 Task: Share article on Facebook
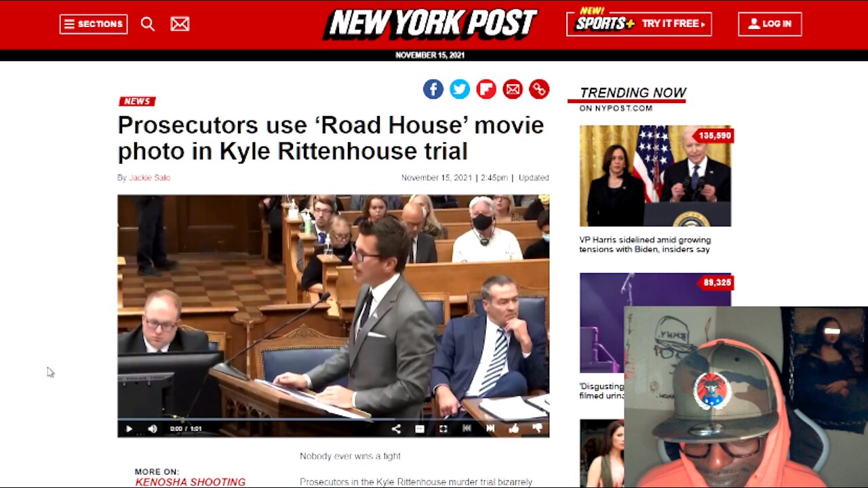point(433,89)
